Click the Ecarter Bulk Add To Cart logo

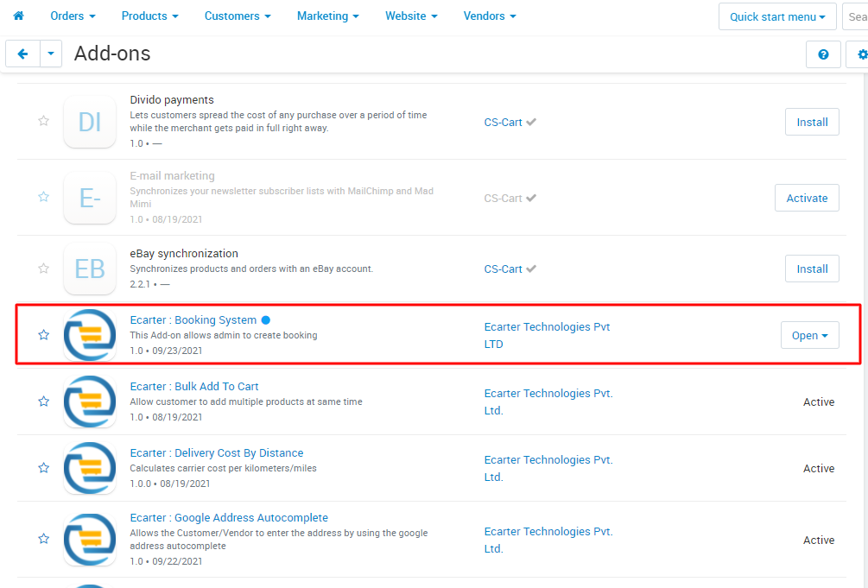pos(90,401)
